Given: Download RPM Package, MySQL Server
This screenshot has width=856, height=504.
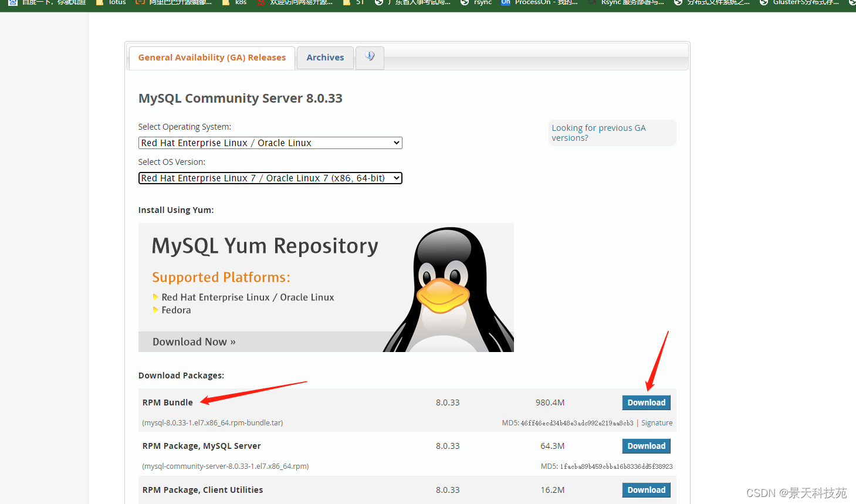Looking at the screenshot, I should (x=646, y=446).
